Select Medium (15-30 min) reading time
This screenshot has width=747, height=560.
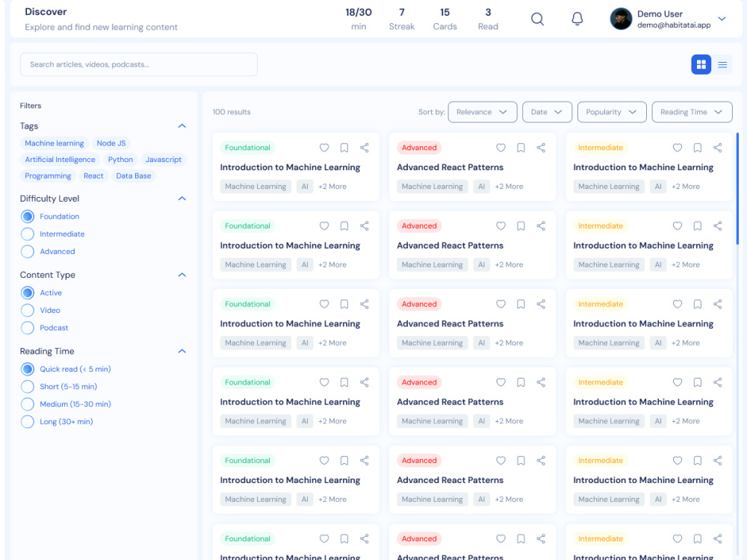[x=28, y=404]
